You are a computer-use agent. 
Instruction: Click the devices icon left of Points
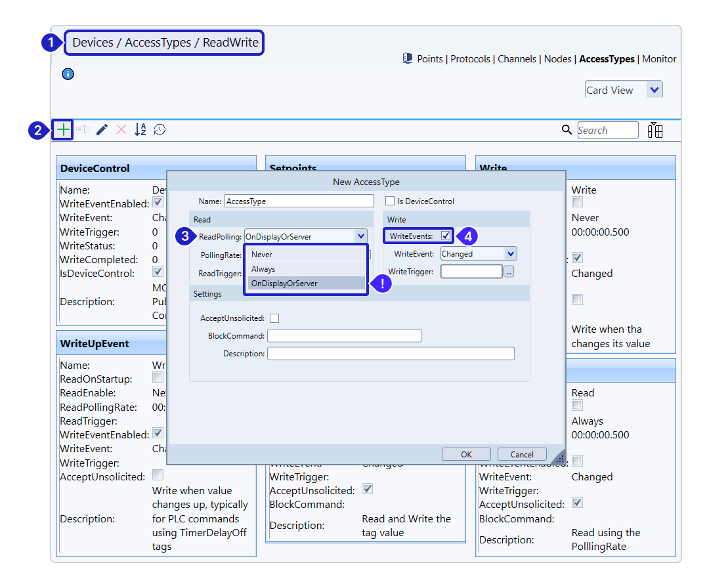[x=408, y=58]
